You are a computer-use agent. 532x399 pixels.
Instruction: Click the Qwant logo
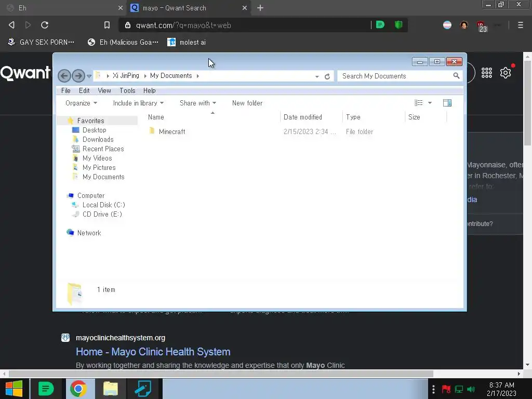coord(25,73)
